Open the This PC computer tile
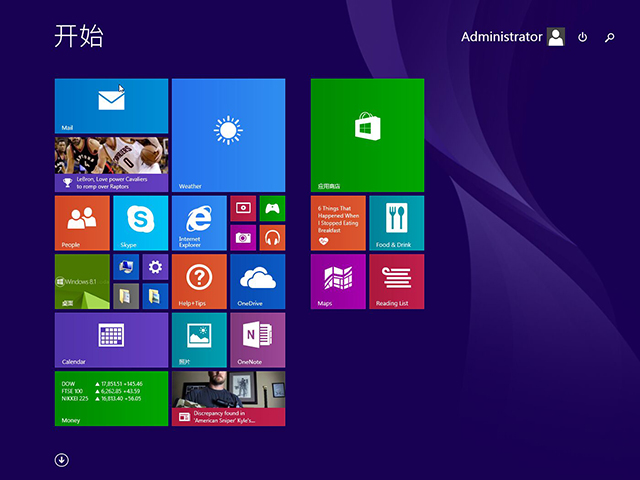The width and height of the screenshot is (640, 480). point(126,267)
